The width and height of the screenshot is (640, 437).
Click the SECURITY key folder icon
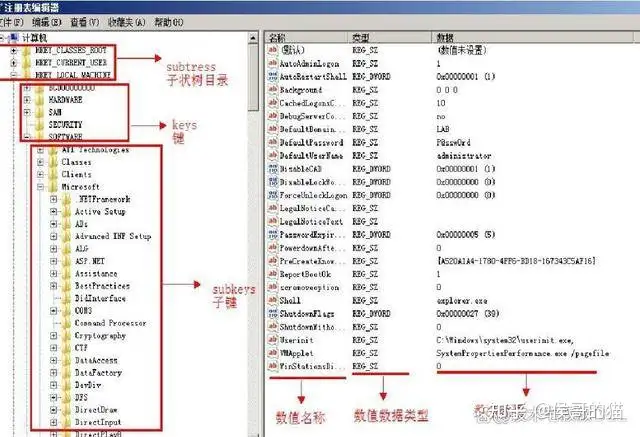pos(40,124)
